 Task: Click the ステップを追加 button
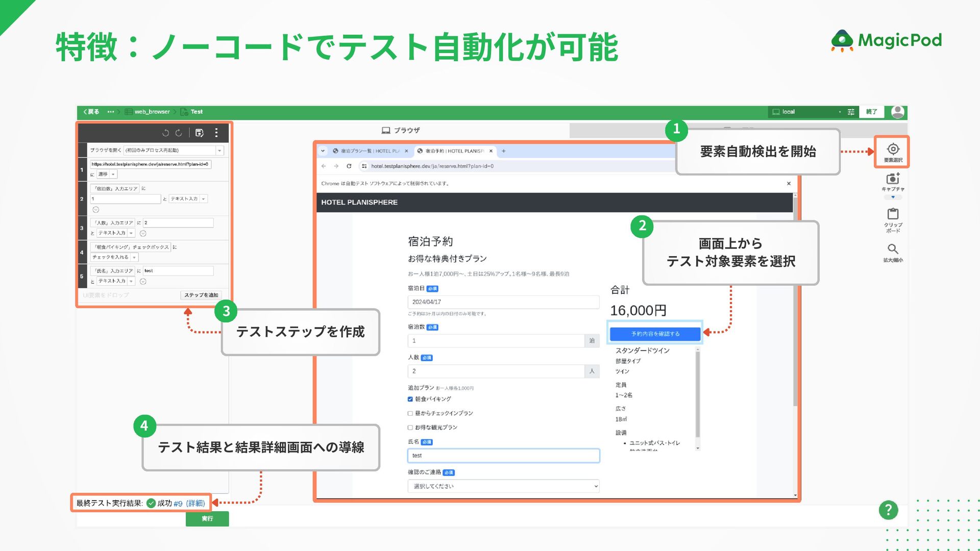coord(201,295)
